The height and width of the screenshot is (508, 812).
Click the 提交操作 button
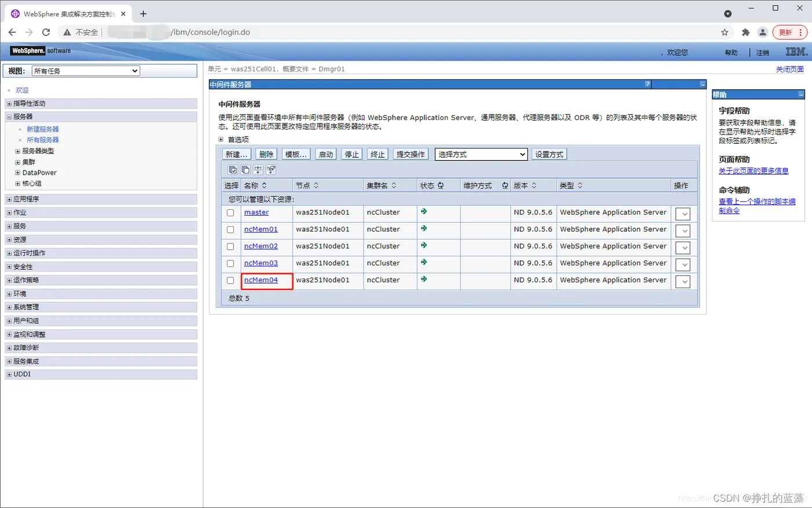pos(411,154)
